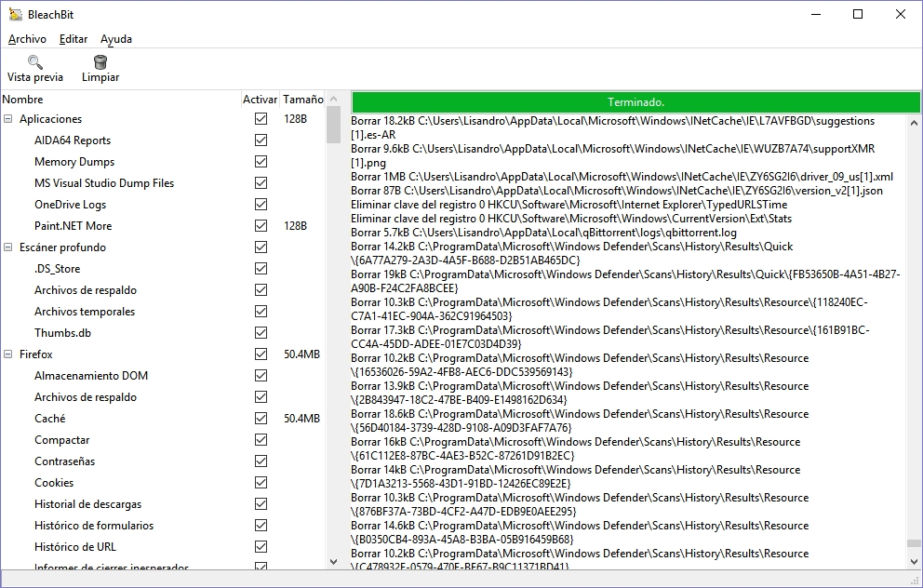Collapse the Escáner profundo tree group
Image resolution: width=923 pixels, height=588 pixels.
8,247
